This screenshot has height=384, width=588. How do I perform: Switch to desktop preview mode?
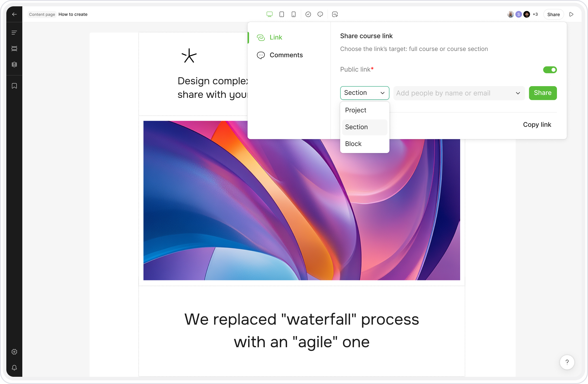269,14
